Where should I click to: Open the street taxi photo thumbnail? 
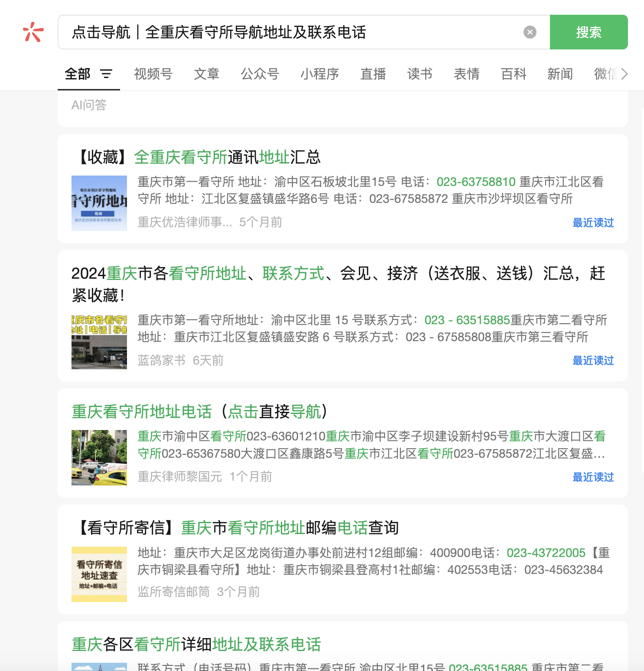99,458
